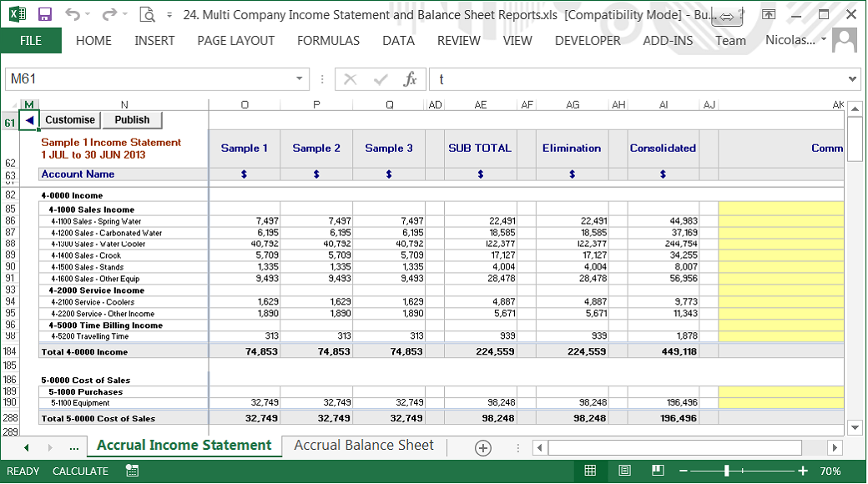Click the Insert Function fx icon
The image size is (868, 484).
(410, 79)
